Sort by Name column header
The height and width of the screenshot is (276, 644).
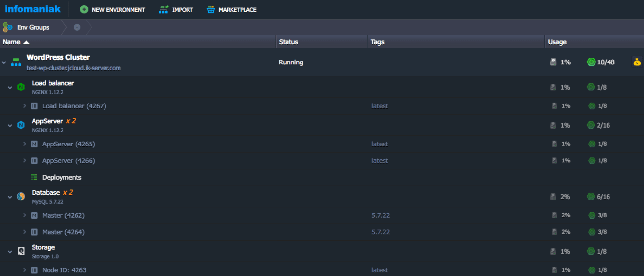coord(138,42)
